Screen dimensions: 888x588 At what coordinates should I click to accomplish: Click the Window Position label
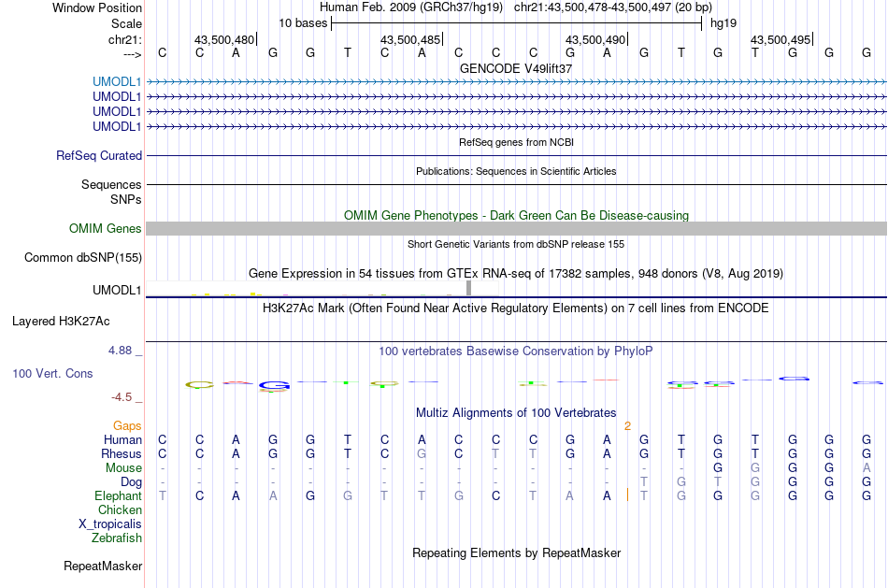pos(97,7)
